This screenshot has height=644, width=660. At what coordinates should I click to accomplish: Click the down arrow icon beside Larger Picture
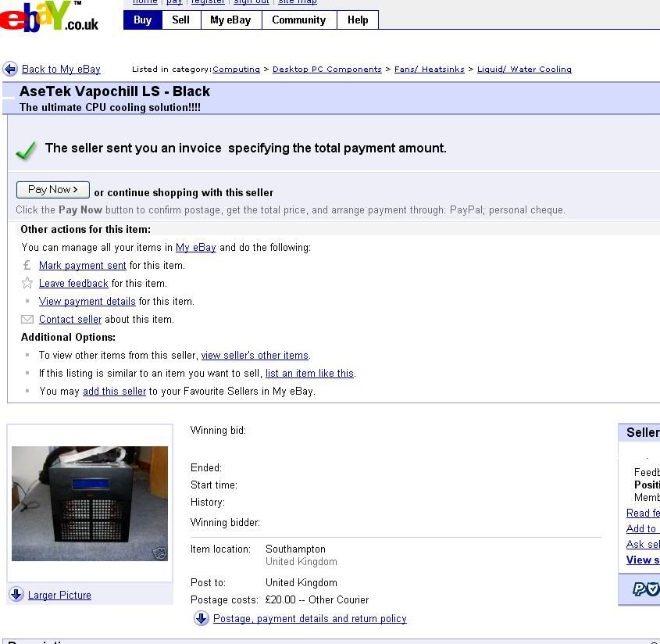coord(16,594)
